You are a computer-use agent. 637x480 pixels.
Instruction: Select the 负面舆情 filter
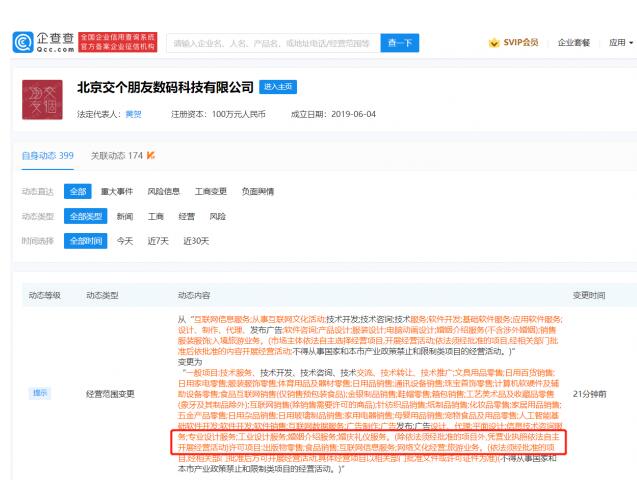258,191
